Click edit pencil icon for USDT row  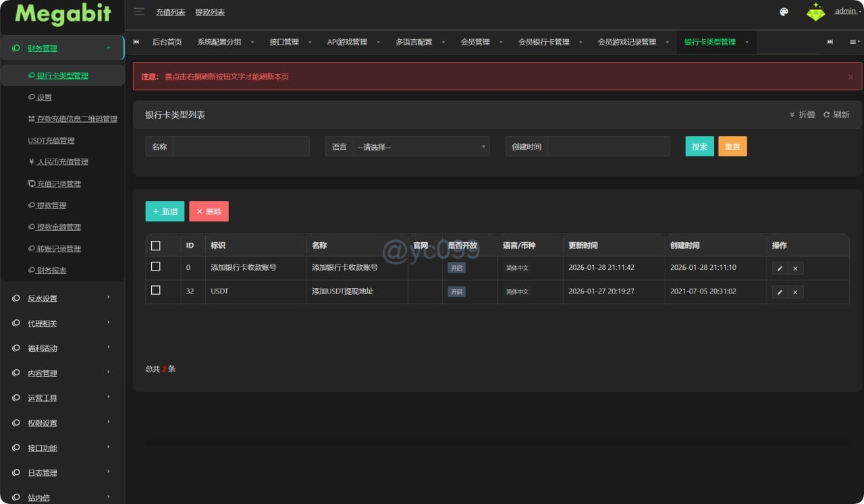[780, 292]
